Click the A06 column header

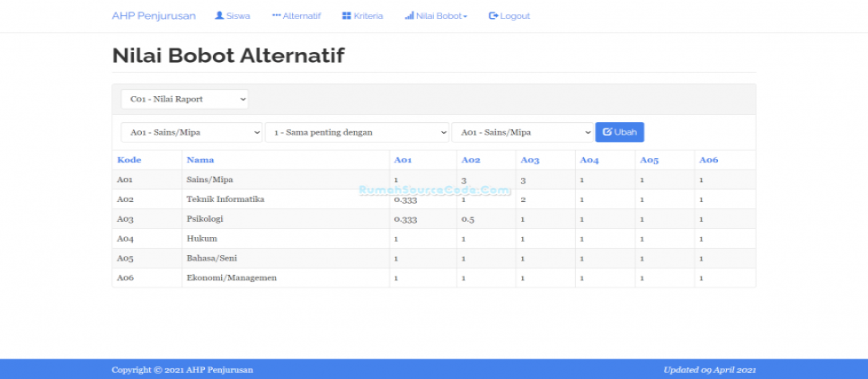709,160
